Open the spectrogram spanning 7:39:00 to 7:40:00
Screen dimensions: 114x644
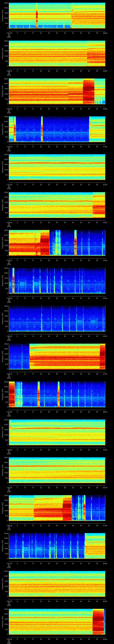pos(57,91)
